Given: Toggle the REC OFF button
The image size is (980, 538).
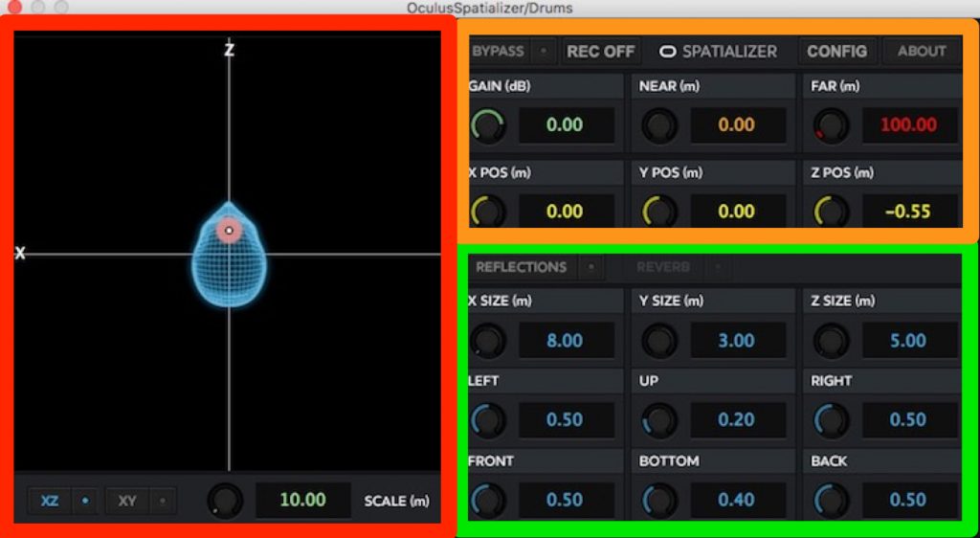Looking at the screenshot, I should click(x=600, y=52).
